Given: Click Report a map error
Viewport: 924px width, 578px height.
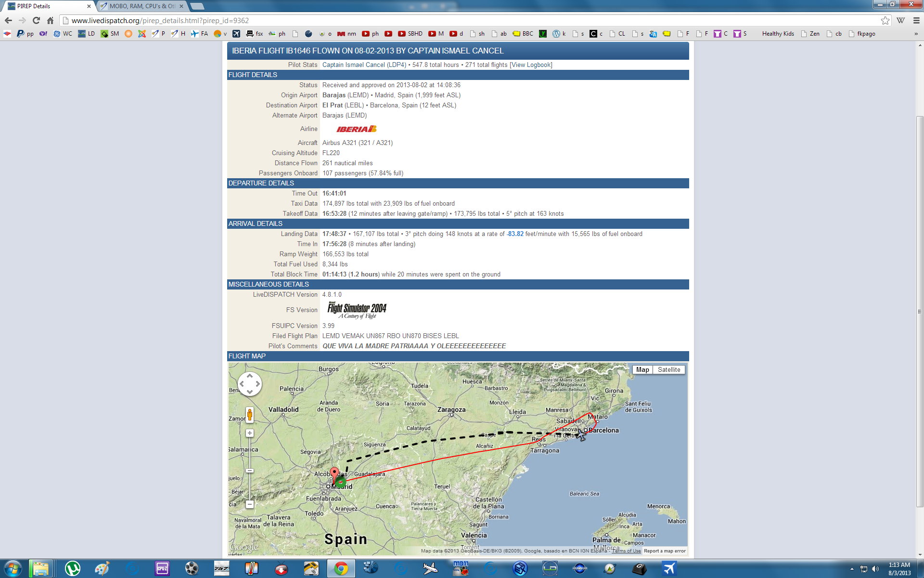Looking at the screenshot, I should coord(665,551).
